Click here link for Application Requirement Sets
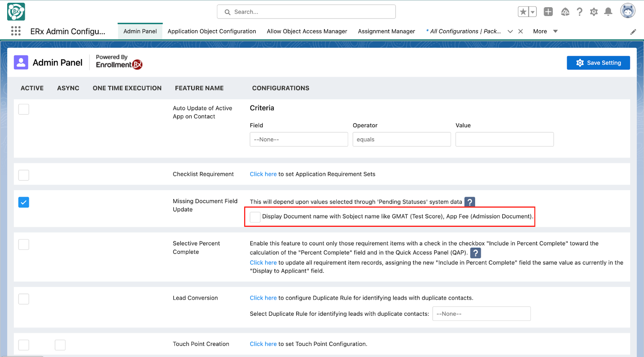 [x=263, y=174]
